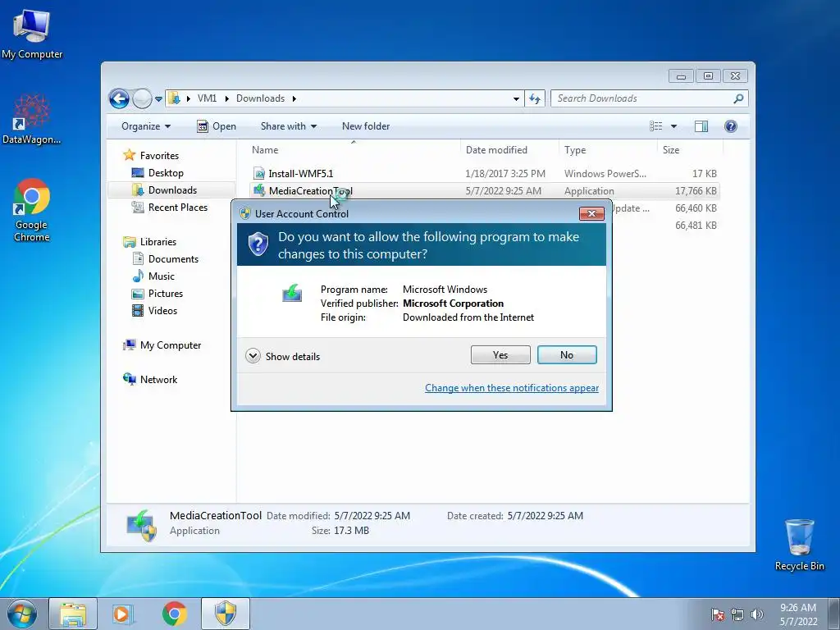The height and width of the screenshot is (630, 840).
Task: Click the search magnifier icon
Action: pyautogui.click(x=739, y=98)
